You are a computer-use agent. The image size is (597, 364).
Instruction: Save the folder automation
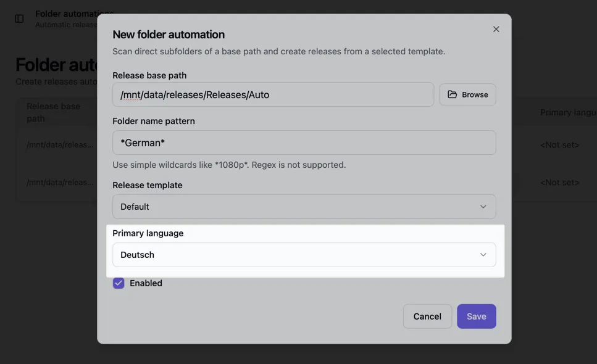(477, 316)
